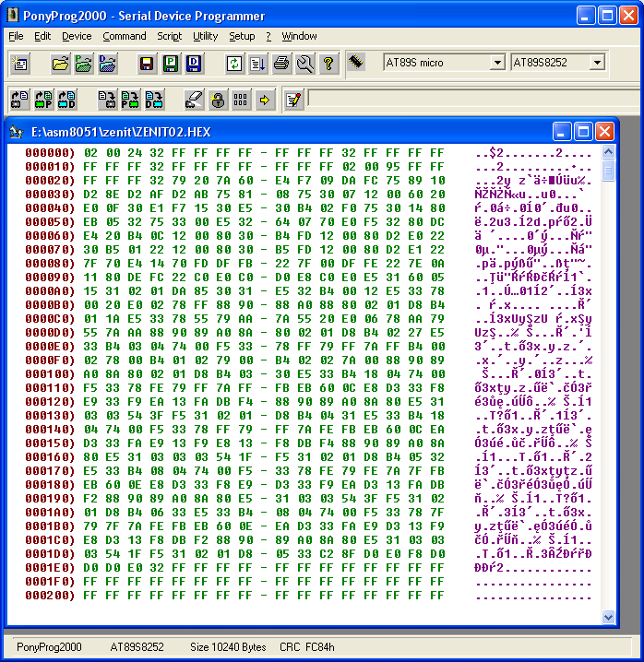Click status bar text 'Size 10240 Bytes'
Screen dimensions: 644x662
(228, 647)
